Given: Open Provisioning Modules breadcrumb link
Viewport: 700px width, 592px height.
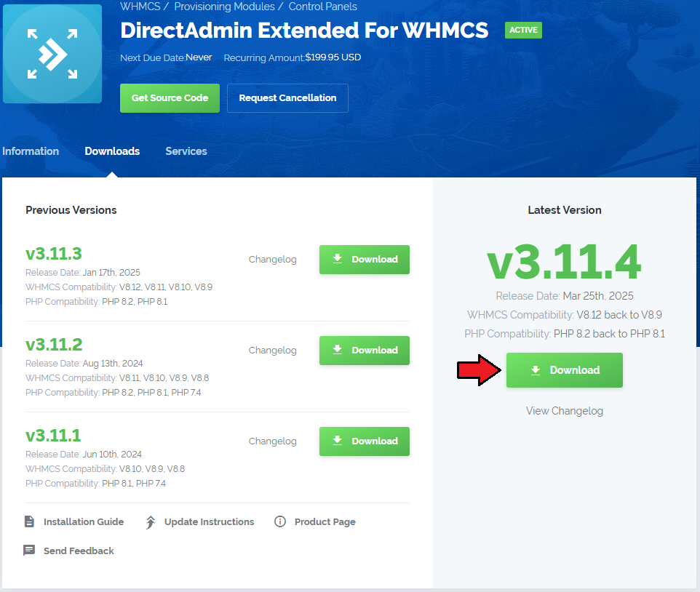Looking at the screenshot, I should pos(225,7).
